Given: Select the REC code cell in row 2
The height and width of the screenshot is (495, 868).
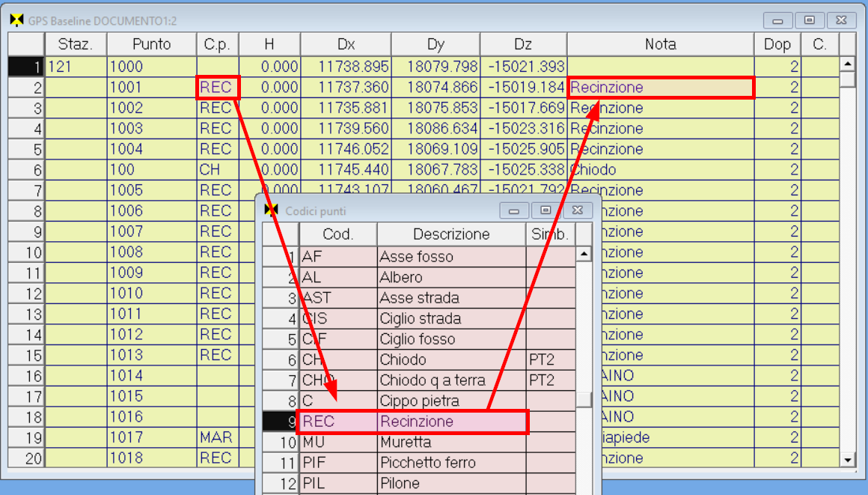Looking at the screenshot, I should pyautogui.click(x=217, y=88).
